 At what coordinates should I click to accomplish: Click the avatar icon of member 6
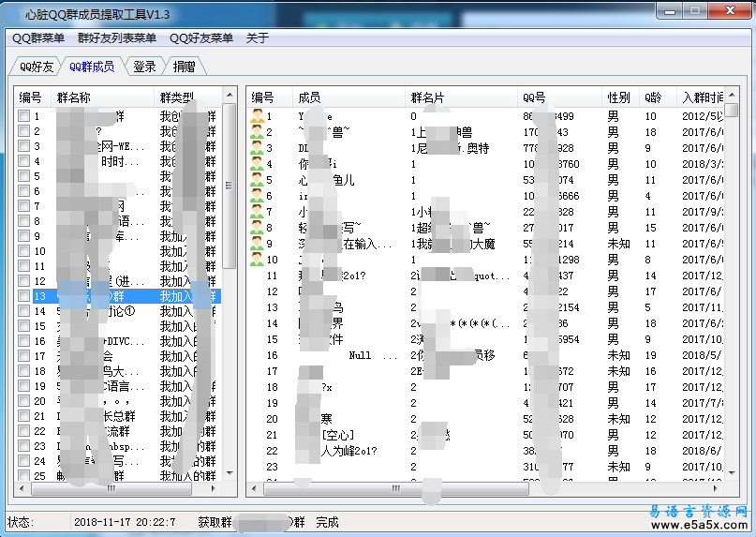click(257, 196)
